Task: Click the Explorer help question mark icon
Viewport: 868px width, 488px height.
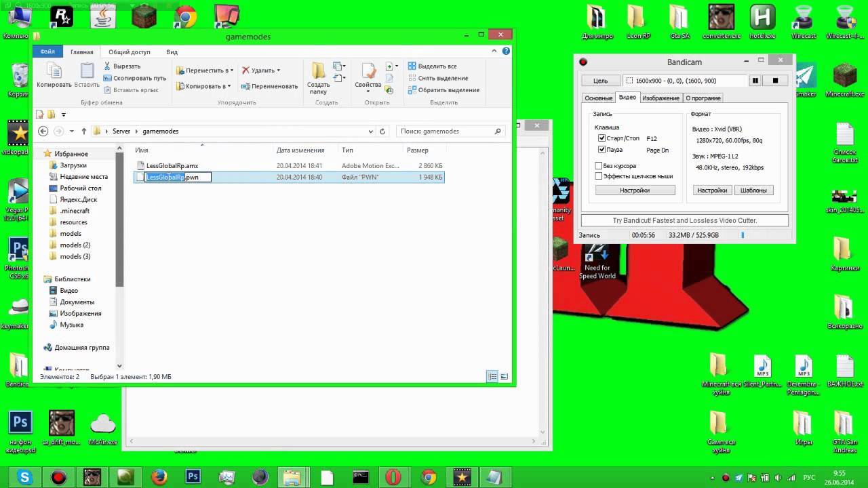Action: (506, 52)
